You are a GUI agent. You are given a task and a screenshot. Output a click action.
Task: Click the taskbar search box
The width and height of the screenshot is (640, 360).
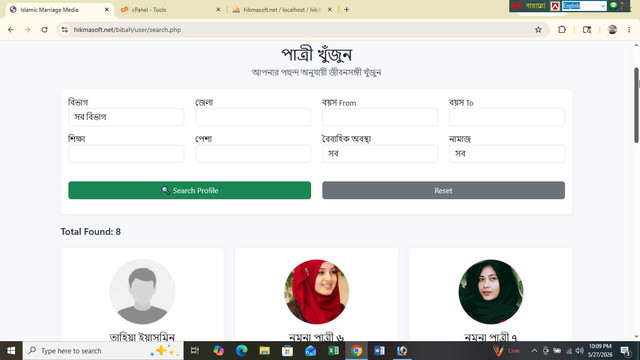102,351
